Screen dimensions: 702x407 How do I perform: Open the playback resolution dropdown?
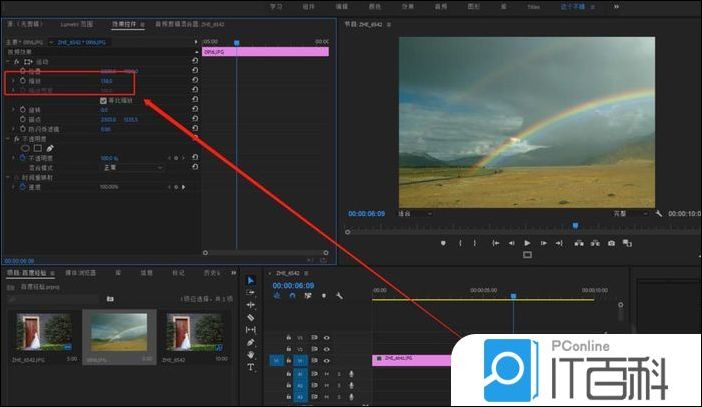click(630, 214)
